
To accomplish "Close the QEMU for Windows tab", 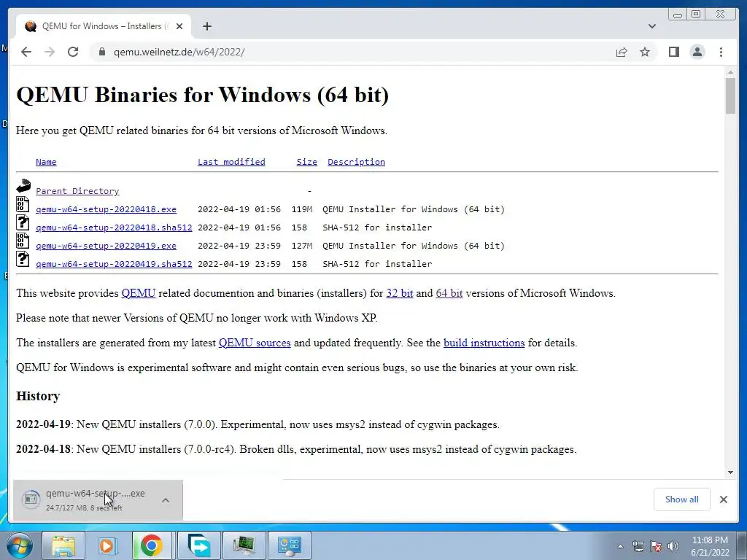I will (179, 26).
